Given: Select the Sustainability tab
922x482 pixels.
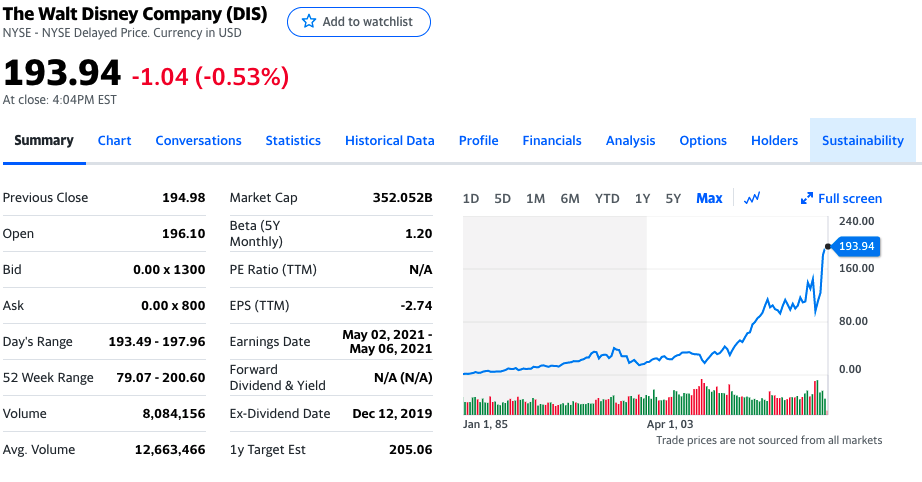Looking at the screenshot, I should click(x=863, y=140).
